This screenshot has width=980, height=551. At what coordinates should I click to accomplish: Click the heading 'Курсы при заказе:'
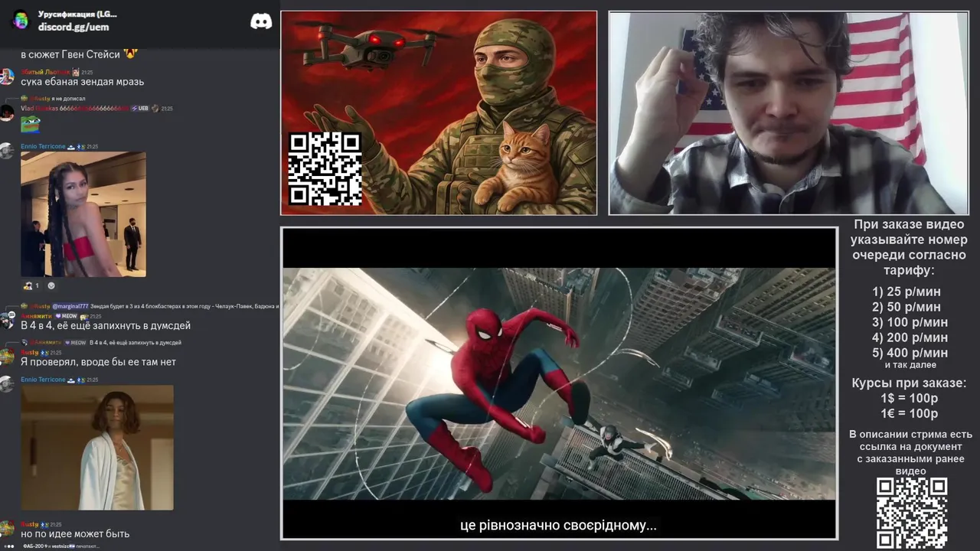pos(909,383)
